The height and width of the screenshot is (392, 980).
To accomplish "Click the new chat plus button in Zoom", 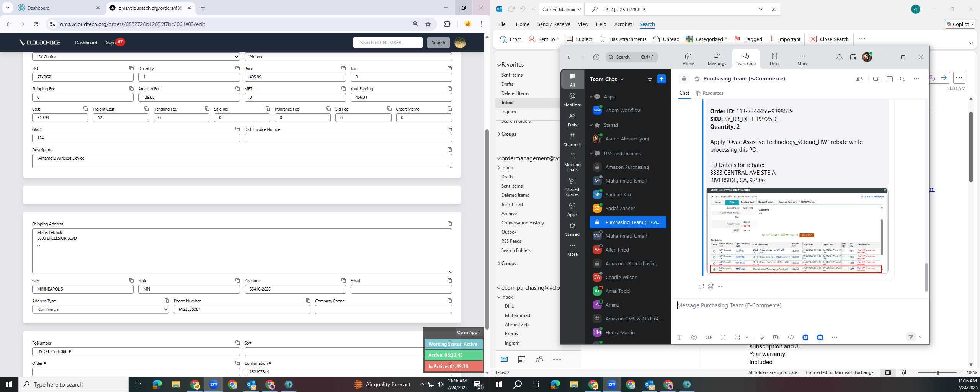I will point(661,79).
